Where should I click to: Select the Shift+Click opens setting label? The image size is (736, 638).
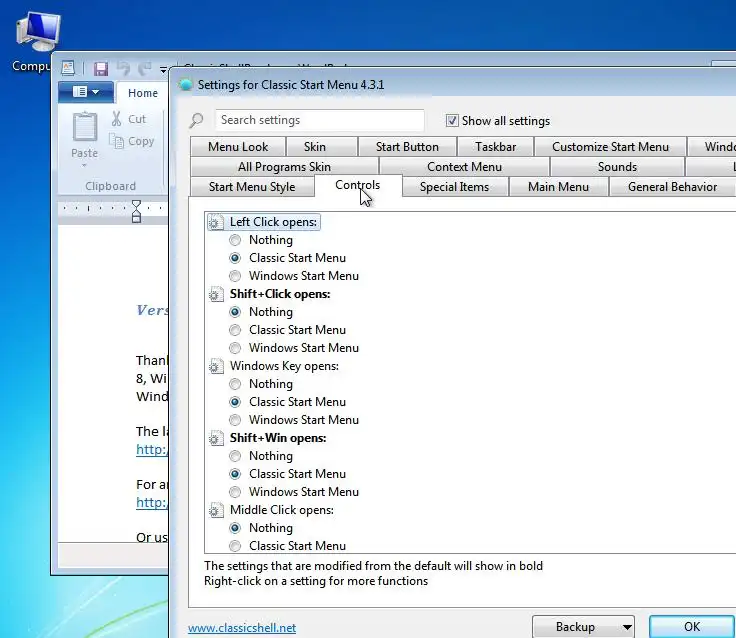click(x=280, y=294)
